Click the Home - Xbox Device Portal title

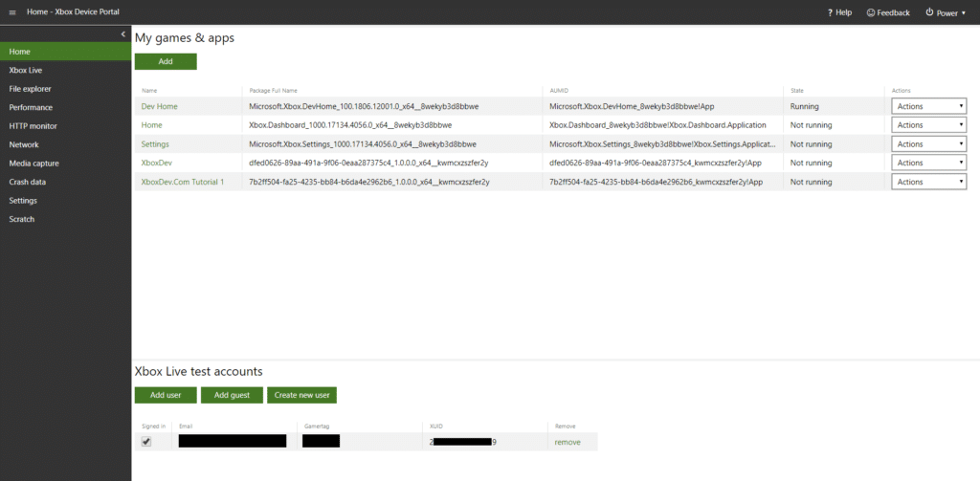pyautogui.click(x=73, y=11)
